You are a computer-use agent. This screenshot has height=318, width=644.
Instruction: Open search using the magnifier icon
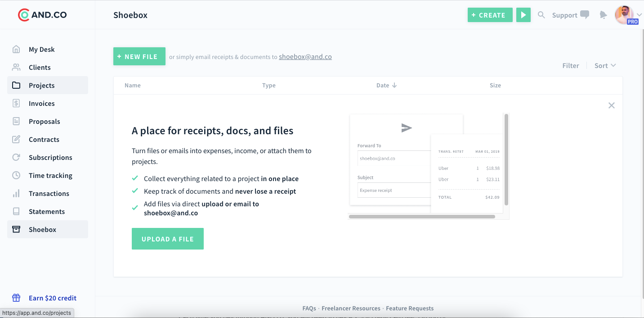coord(541,15)
